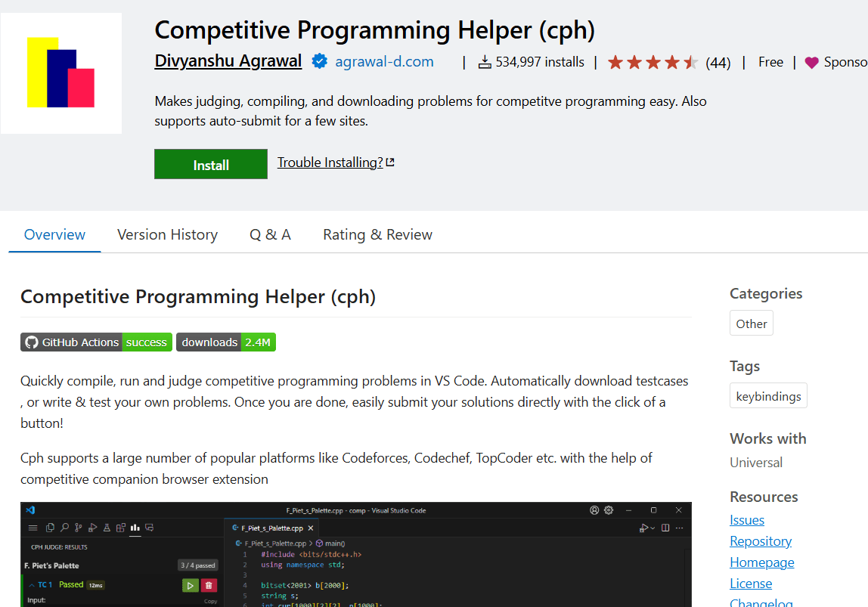This screenshot has width=868, height=607.
Task: Click the verified publisher badge icon
Action: [x=319, y=61]
